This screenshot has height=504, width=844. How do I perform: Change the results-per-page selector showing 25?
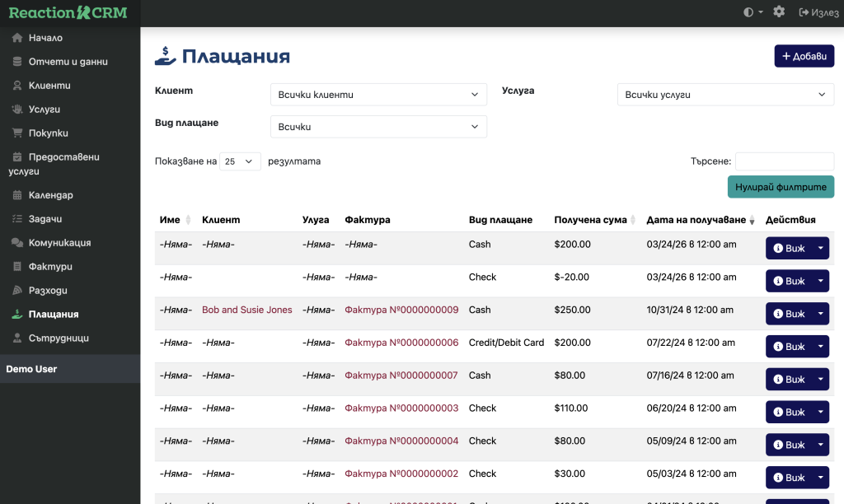240,161
